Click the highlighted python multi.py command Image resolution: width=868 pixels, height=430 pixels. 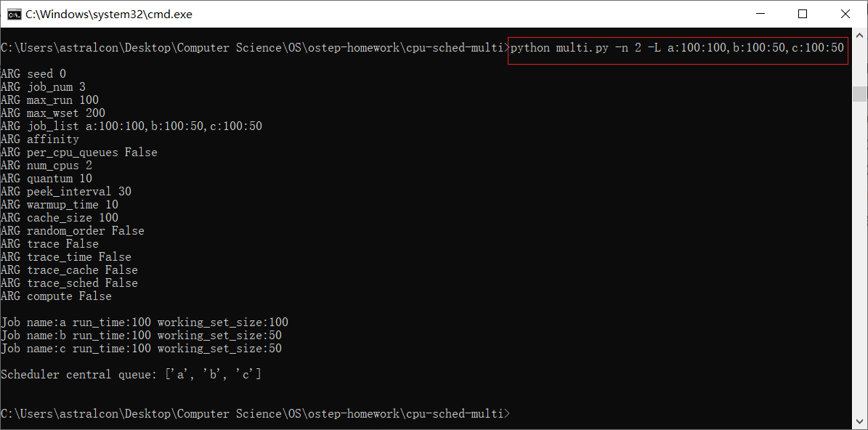point(677,48)
